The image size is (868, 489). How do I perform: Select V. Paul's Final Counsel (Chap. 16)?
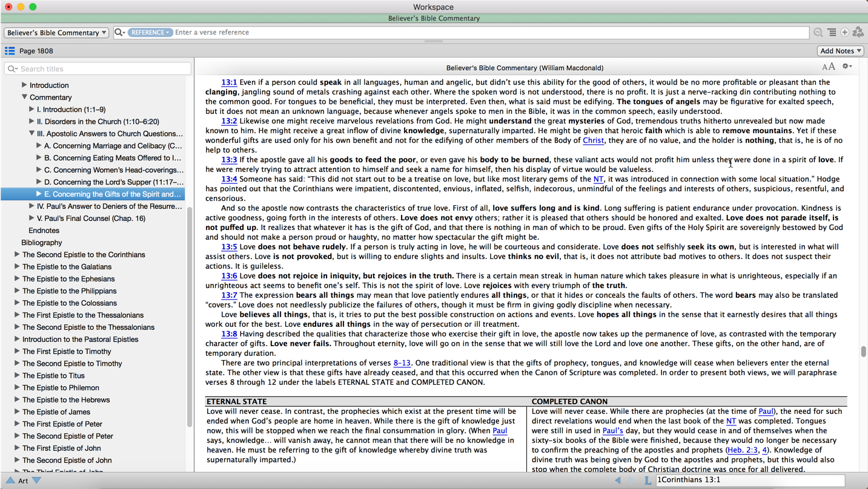91,218
